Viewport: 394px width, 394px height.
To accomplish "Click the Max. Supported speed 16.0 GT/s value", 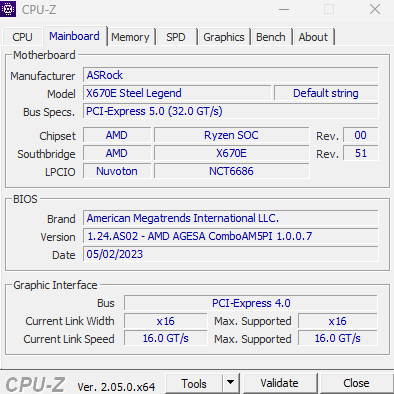I will [x=338, y=339].
